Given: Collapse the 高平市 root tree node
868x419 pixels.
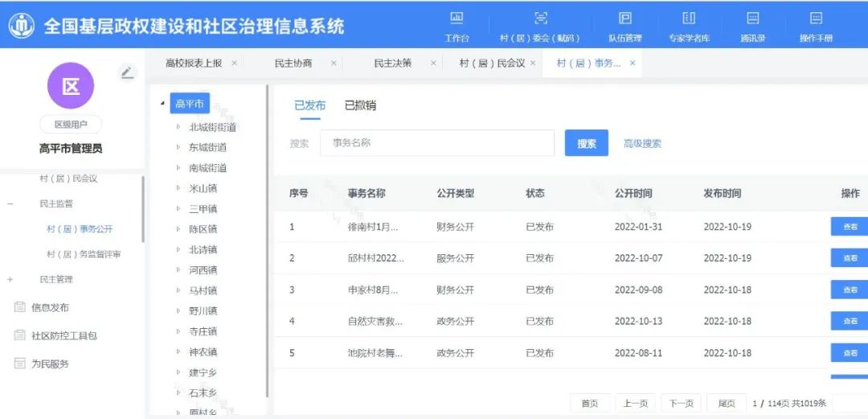Looking at the screenshot, I should (x=163, y=103).
